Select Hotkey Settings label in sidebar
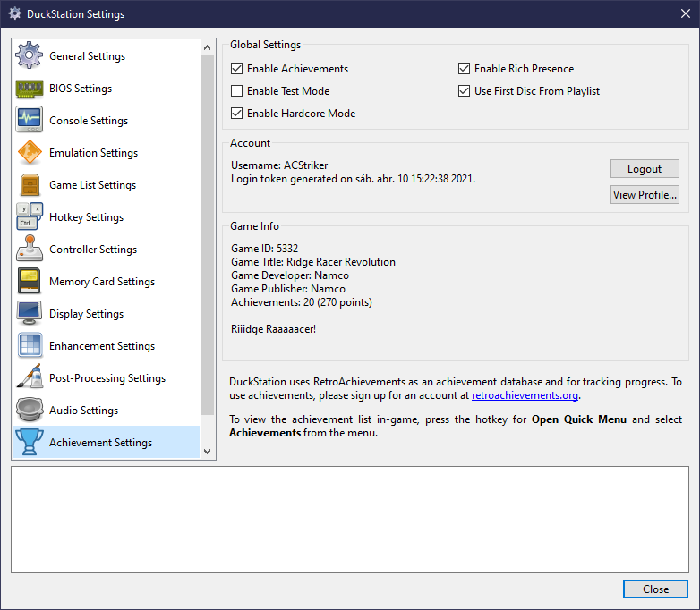Viewport: 700px width, 610px height. [86, 216]
